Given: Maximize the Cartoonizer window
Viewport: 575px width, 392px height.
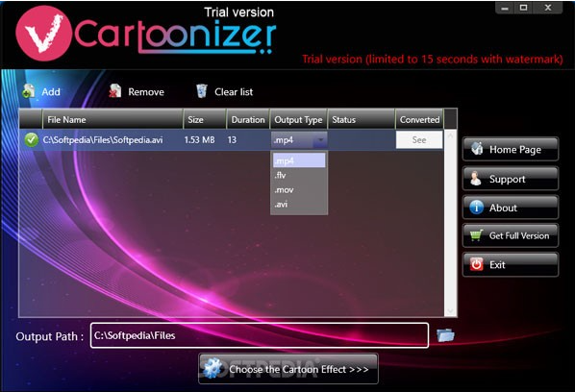Looking at the screenshot, I should pos(524,8).
